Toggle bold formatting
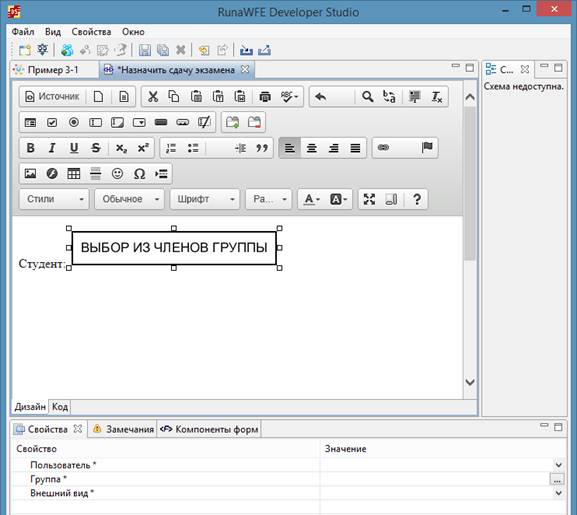Viewport: 577px width, 515px height. (x=31, y=148)
